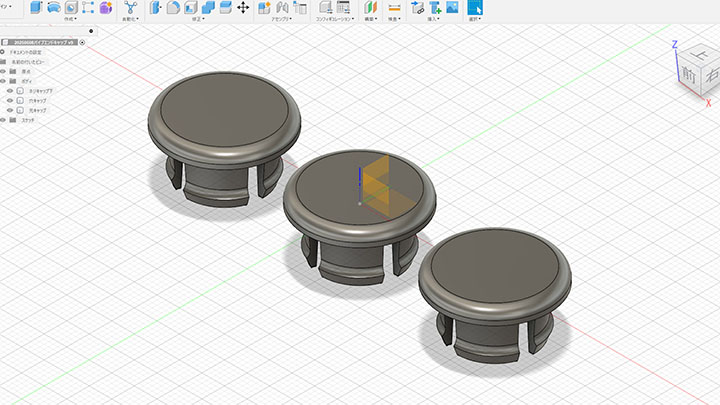Open the 構築 (Construct) dropdown

tap(371, 19)
